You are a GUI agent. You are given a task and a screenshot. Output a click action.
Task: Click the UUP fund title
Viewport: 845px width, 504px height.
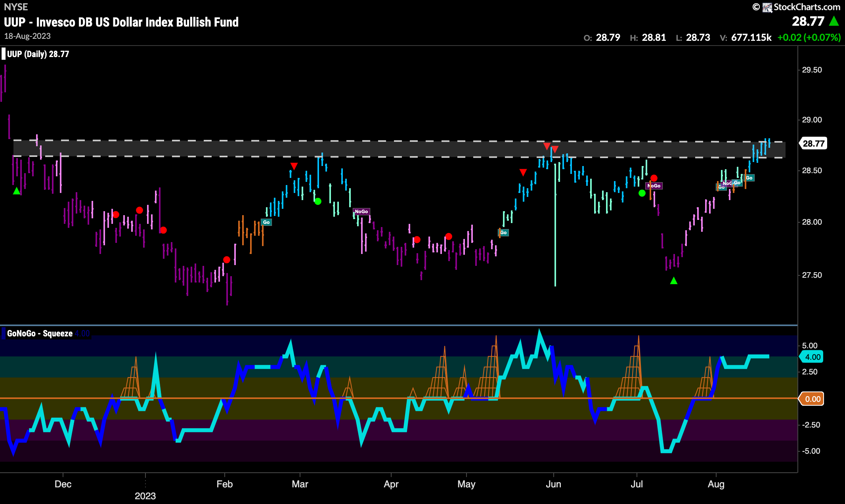pos(121,22)
